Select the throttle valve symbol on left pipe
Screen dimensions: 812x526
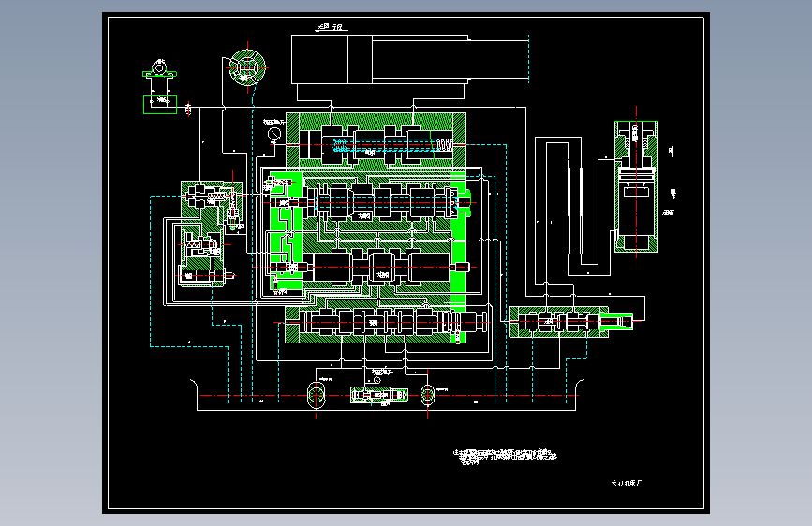[x=188, y=109]
